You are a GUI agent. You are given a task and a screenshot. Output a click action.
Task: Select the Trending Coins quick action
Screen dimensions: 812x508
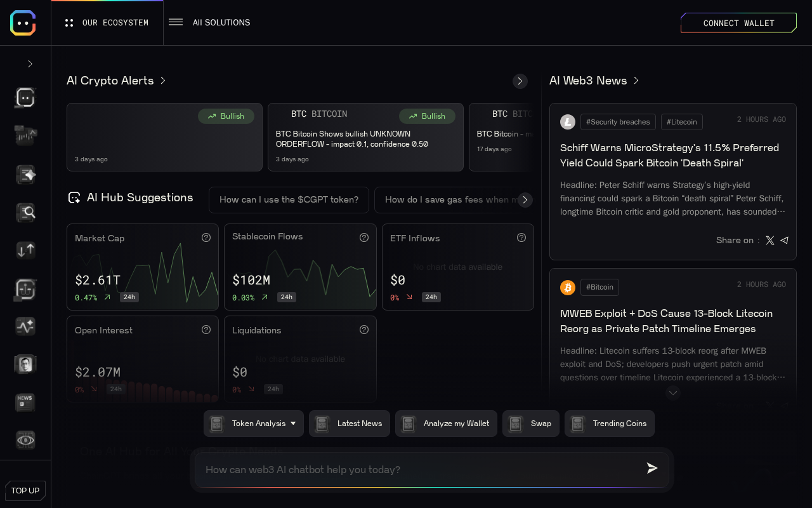(x=610, y=424)
